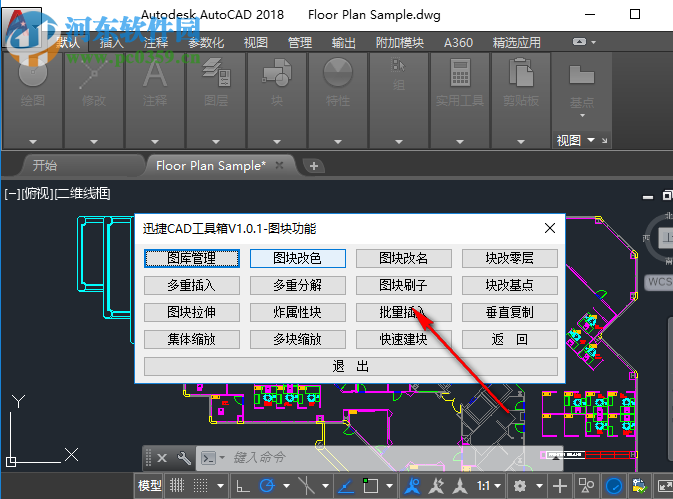Toggle annotation autoscale lightning icon
Screen dimensions: 673x499
tap(437, 486)
